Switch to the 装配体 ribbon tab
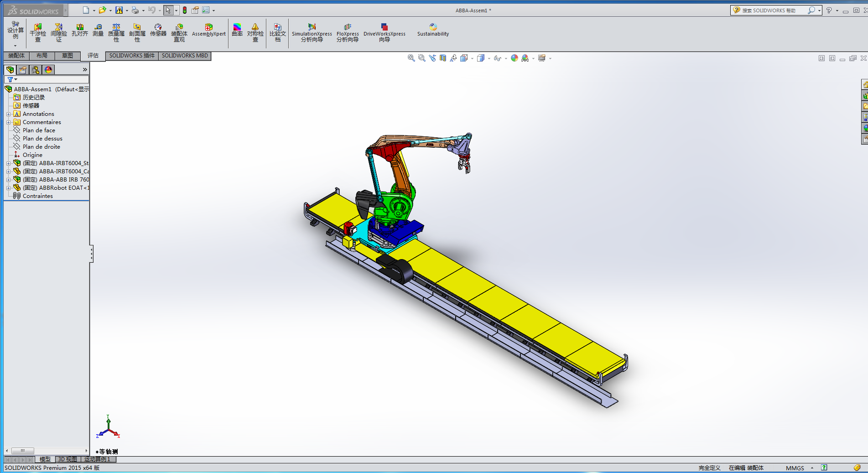868x473 pixels. 16,56
